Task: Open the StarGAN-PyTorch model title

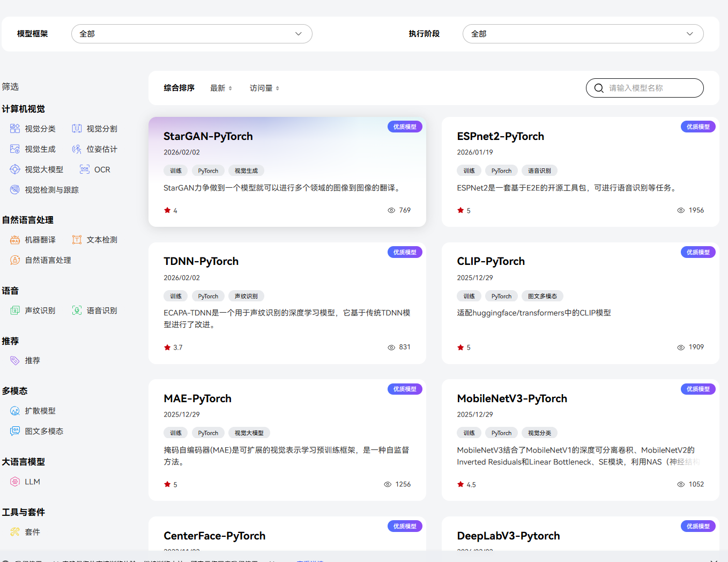Action: (208, 136)
